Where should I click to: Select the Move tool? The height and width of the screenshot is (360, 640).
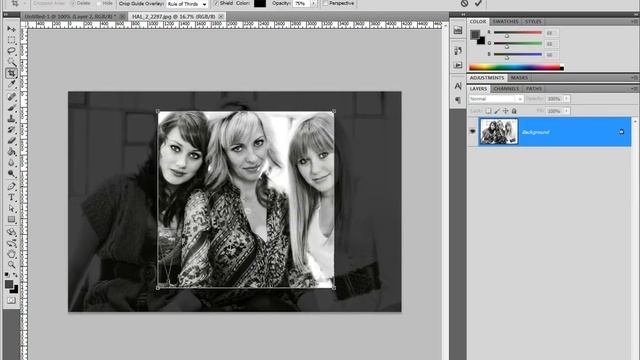tap(11, 29)
